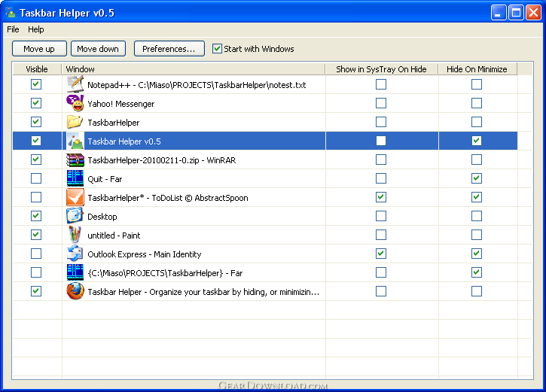Select 'Taskbar Helper - Organize your taskbar' text
Screen dimensions: 546x392
[x=203, y=292]
